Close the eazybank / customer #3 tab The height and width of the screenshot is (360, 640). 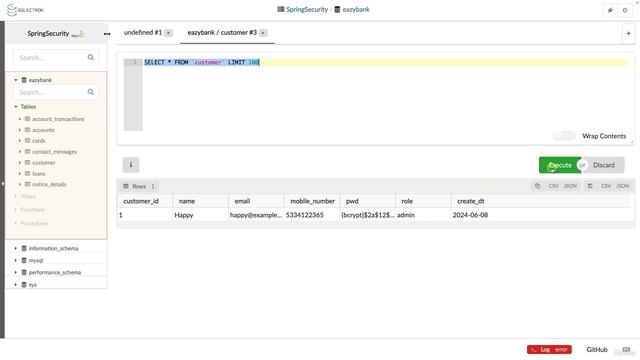tap(263, 33)
